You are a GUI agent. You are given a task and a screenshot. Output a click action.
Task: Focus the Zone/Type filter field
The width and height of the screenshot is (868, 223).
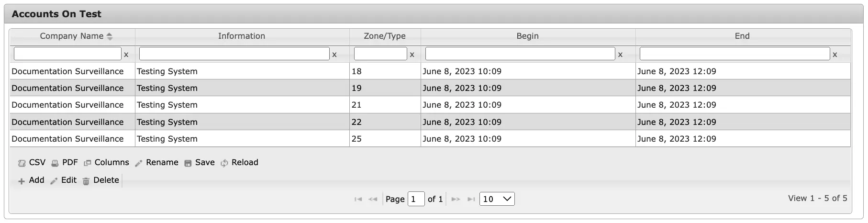pyautogui.click(x=380, y=54)
